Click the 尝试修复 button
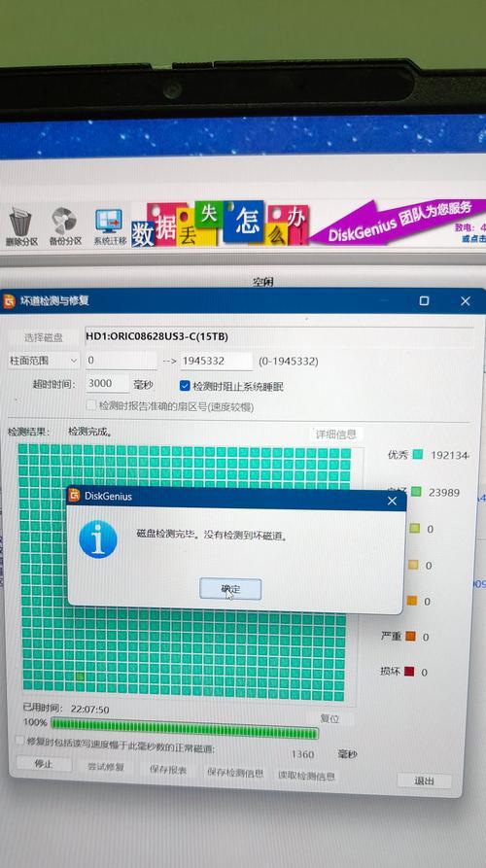This screenshot has width=486, height=868. (x=106, y=767)
